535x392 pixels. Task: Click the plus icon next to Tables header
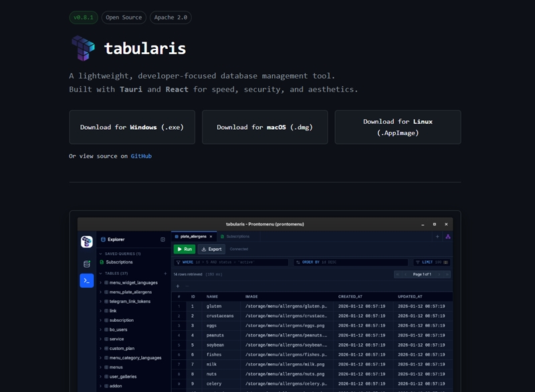pyautogui.click(x=165, y=274)
